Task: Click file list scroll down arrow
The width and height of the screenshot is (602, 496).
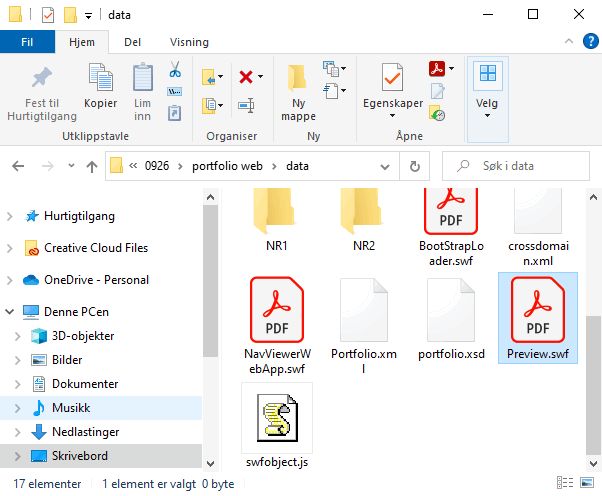Action: click(593, 463)
